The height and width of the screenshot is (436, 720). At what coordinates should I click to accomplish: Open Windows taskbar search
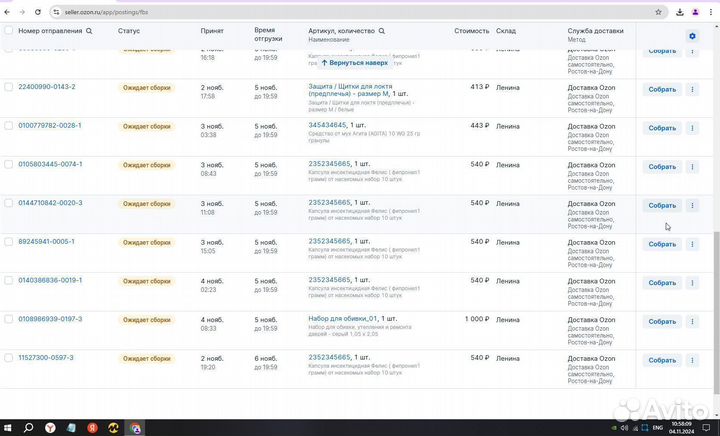point(30,427)
